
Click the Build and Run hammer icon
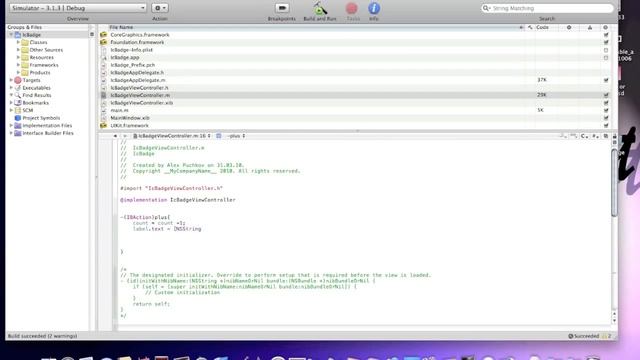pyautogui.click(x=320, y=8)
